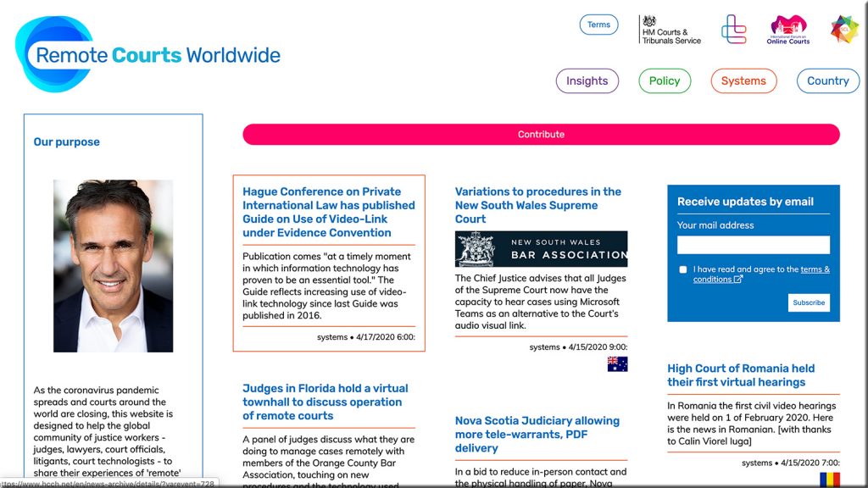Click the pink Contribute button
868x488 pixels.
coord(541,135)
